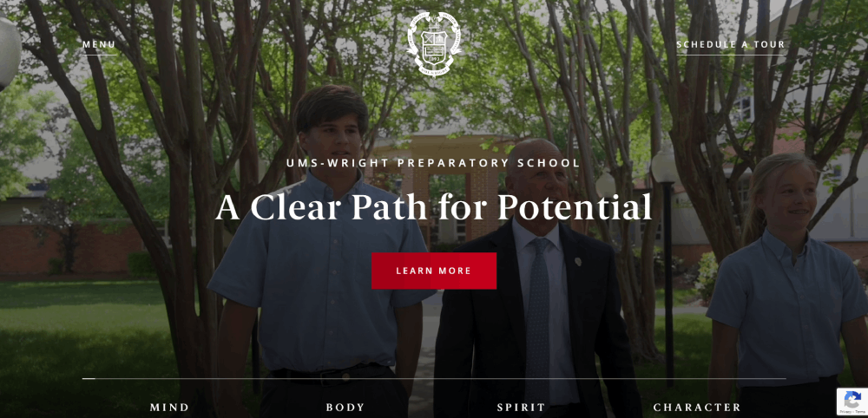
Task: Open the Terms link in the reCAPTCHA badge
Action: click(859, 412)
